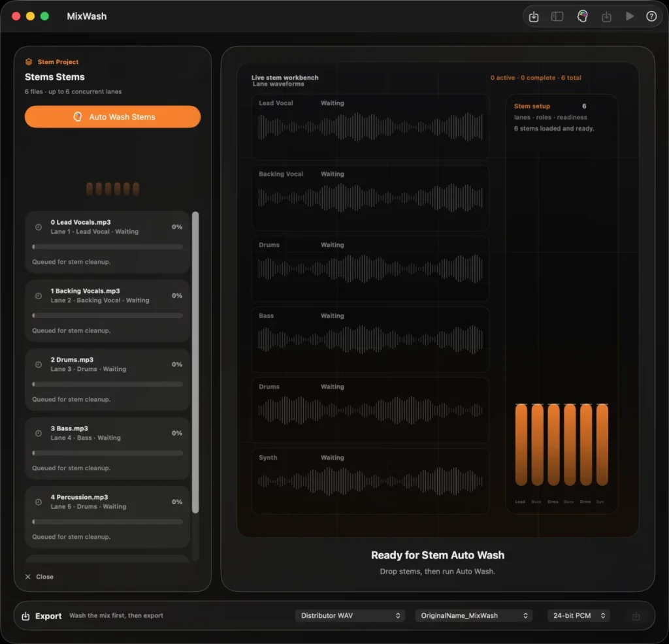Select the Bass lane waveform
669x644 pixels.
[x=370, y=339]
